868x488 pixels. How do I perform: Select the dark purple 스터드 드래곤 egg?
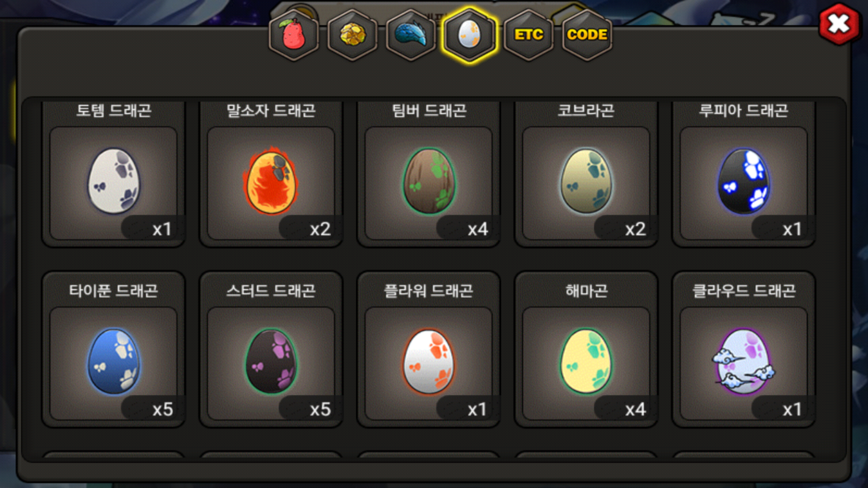click(x=271, y=361)
